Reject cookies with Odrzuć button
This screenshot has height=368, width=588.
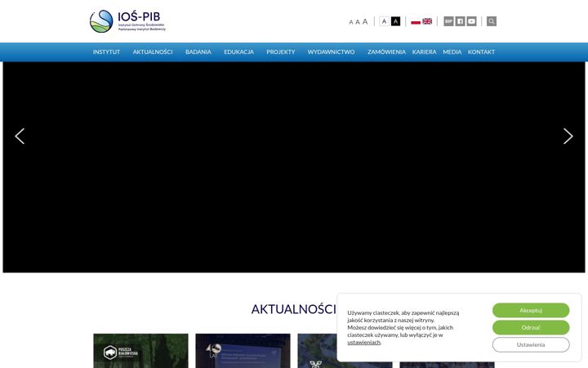[x=531, y=327]
